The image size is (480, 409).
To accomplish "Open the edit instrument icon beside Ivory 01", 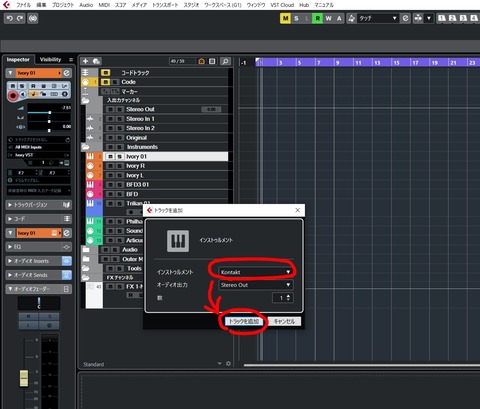I will (x=67, y=73).
